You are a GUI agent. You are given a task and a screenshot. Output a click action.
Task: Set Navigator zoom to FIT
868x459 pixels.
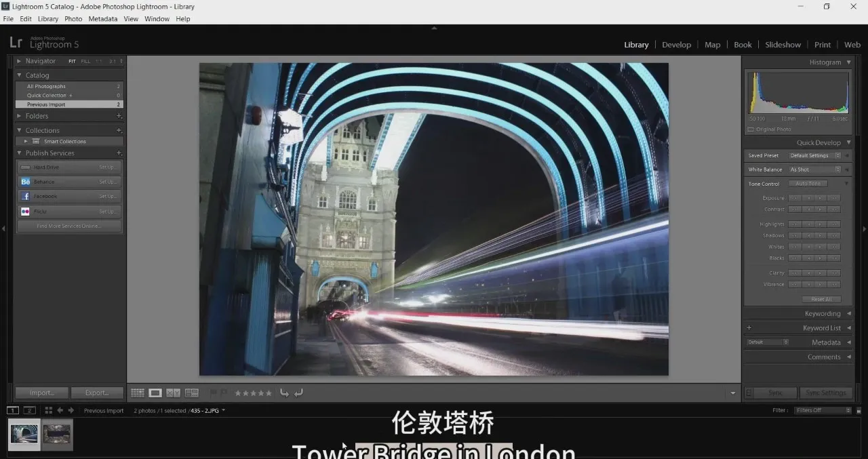[x=72, y=61]
